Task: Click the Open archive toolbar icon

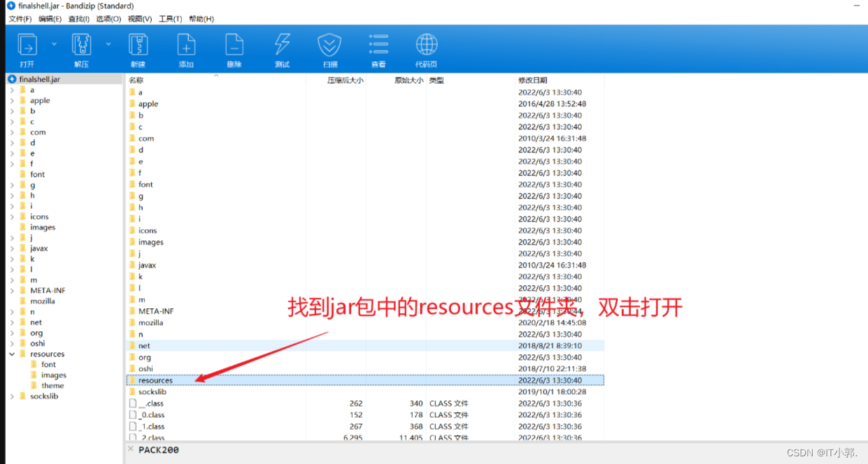Action: click(x=27, y=46)
